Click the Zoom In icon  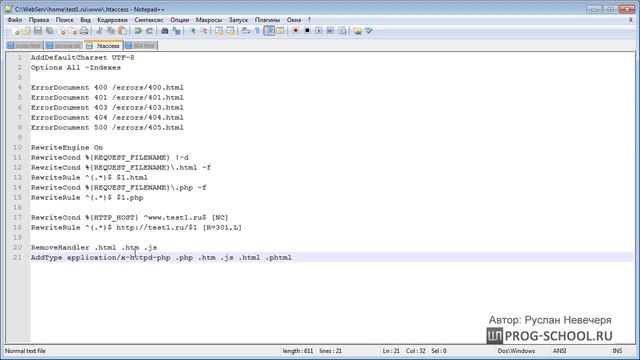192,31
